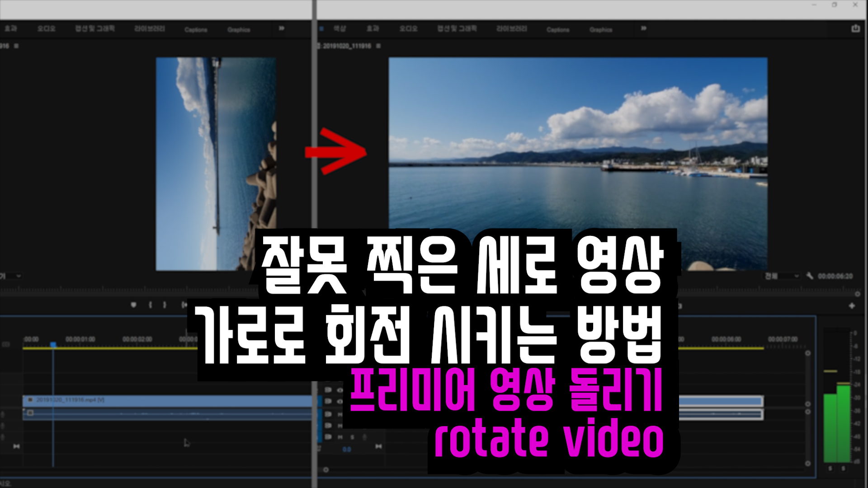Open the wrench settings icon in Program monitor
This screenshot has width=868, height=488.
pyautogui.click(x=809, y=276)
